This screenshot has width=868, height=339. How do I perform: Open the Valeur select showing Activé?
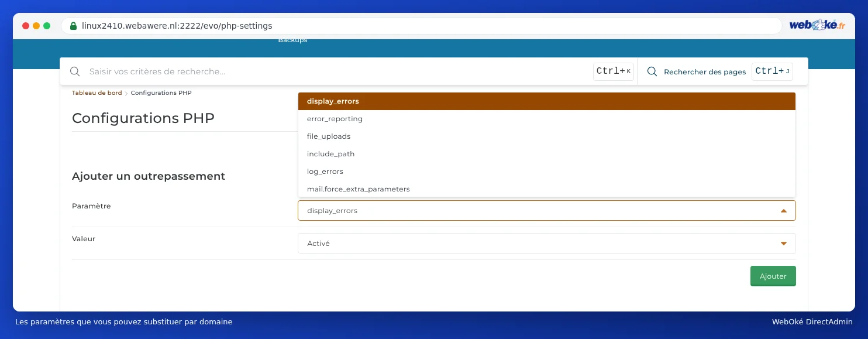(547, 244)
